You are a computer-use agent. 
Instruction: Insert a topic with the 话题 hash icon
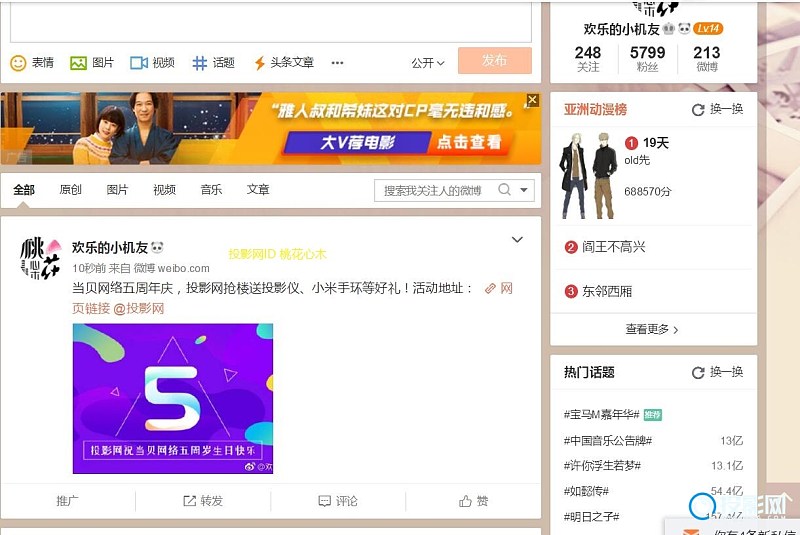click(199, 63)
